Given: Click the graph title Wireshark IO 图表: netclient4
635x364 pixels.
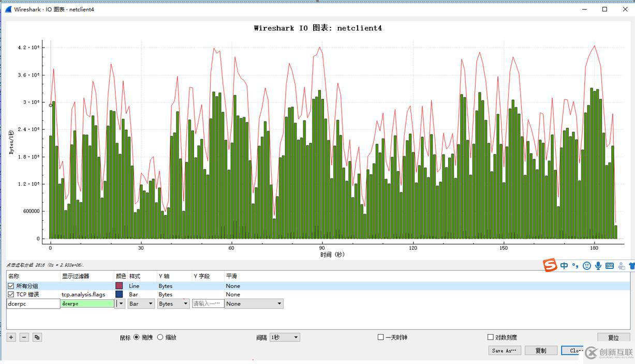Looking at the screenshot, I should (x=318, y=28).
